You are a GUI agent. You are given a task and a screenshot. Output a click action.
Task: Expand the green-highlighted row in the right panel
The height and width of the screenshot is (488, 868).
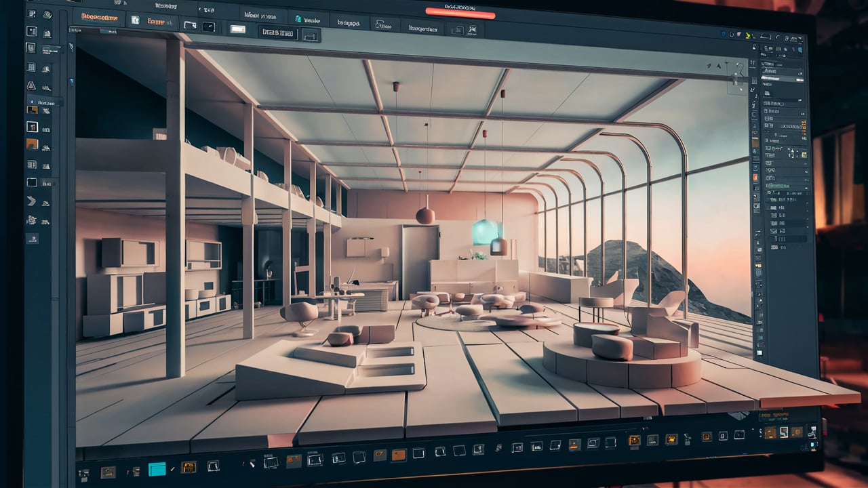(x=780, y=185)
